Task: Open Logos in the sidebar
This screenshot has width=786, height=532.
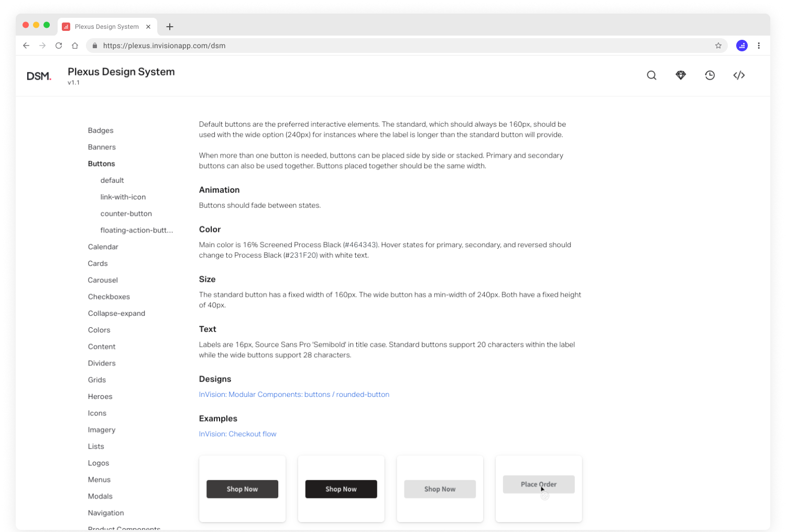Action: (x=99, y=463)
